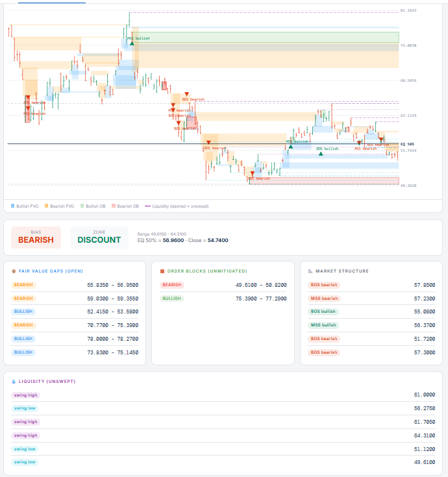This screenshot has height=477, width=448.
Task: Select the market structure value 55.0800
Action: 425,312
